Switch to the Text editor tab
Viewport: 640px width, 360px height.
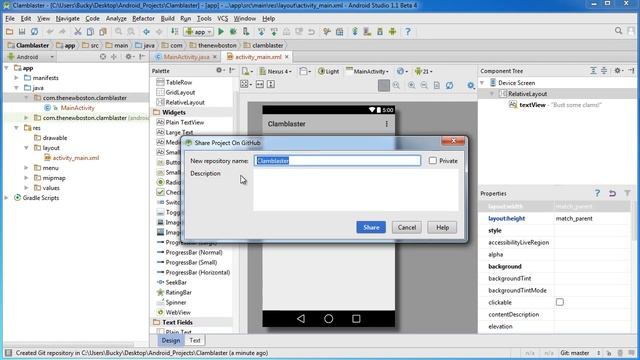pyautogui.click(x=195, y=340)
